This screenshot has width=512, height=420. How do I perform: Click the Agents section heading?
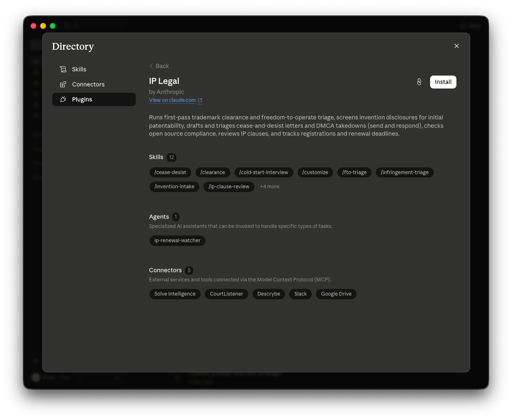coord(159,217)
